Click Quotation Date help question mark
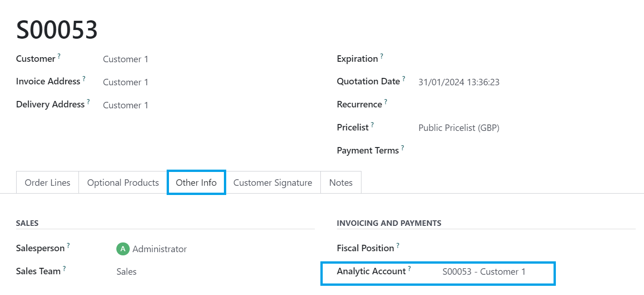The height and width of the screenshot is (295, 644). pos(403,78)
